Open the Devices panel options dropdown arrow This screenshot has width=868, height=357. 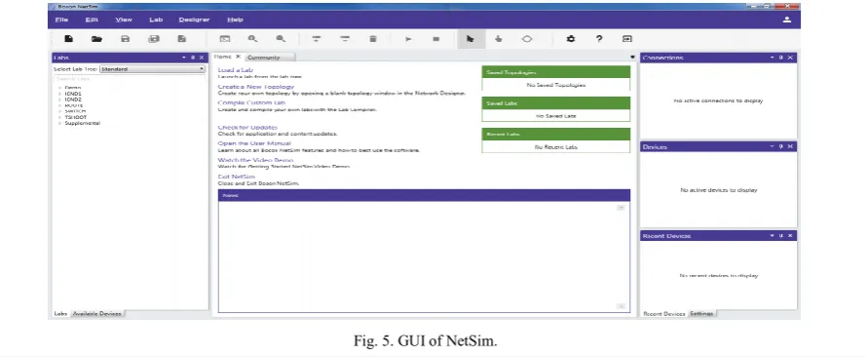772,146
